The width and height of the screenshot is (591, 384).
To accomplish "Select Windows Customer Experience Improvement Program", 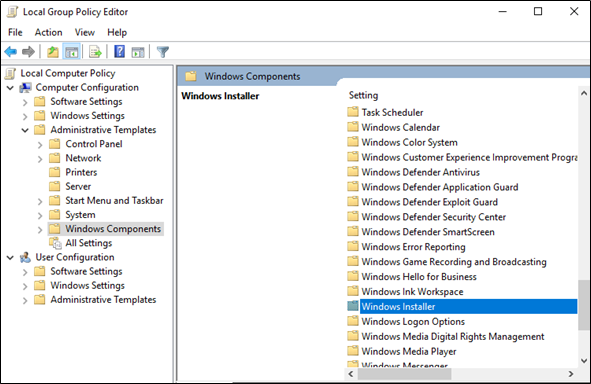I will [x=469, y=157].
